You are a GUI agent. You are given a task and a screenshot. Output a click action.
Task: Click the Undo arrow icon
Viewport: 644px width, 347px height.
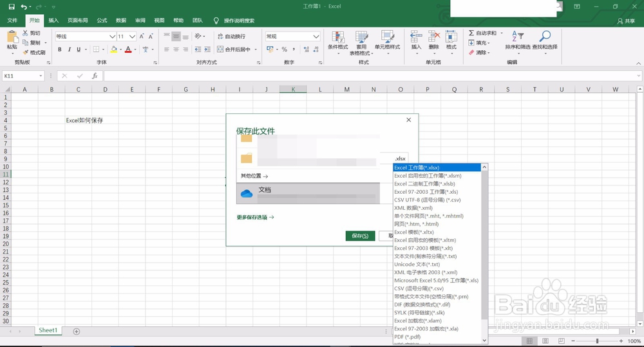pos(24,6)
